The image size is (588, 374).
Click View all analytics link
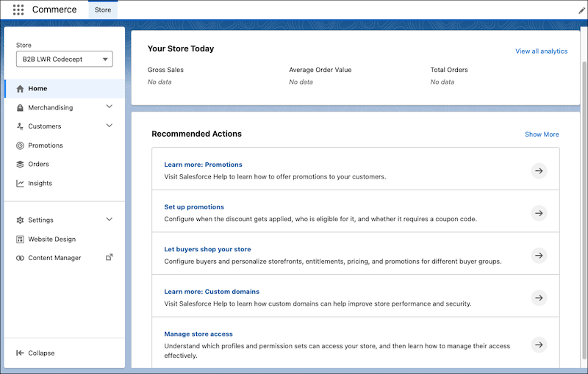[x=541, y=51]
